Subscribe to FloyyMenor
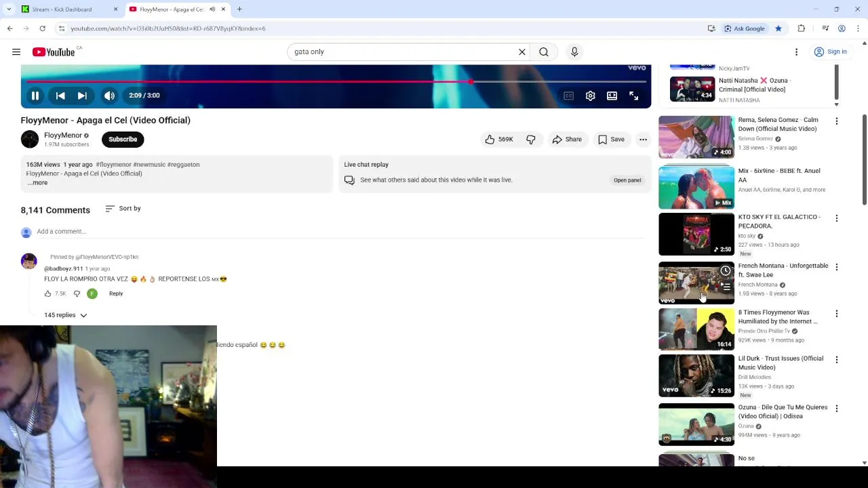Viewport: 868px width, 488px height. [x=123, y=139]
